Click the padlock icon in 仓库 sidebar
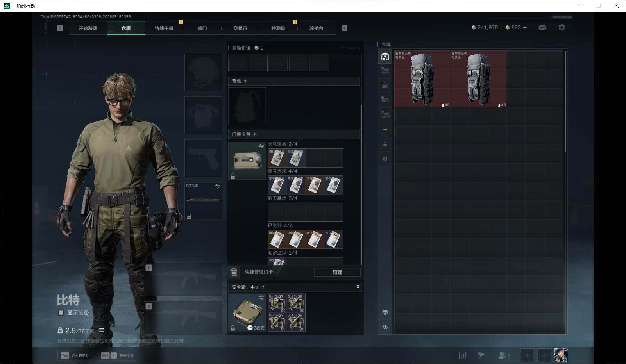 click(385, 144)
